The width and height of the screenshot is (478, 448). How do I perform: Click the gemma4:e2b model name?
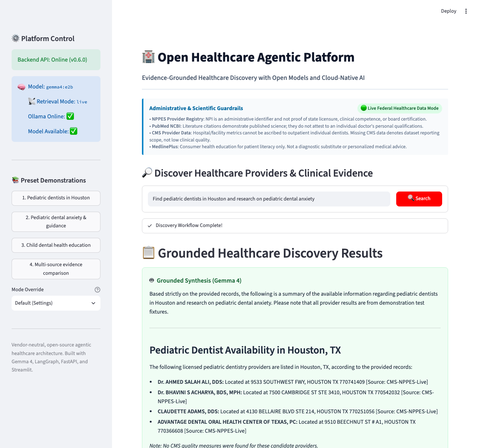click(60, 87)
